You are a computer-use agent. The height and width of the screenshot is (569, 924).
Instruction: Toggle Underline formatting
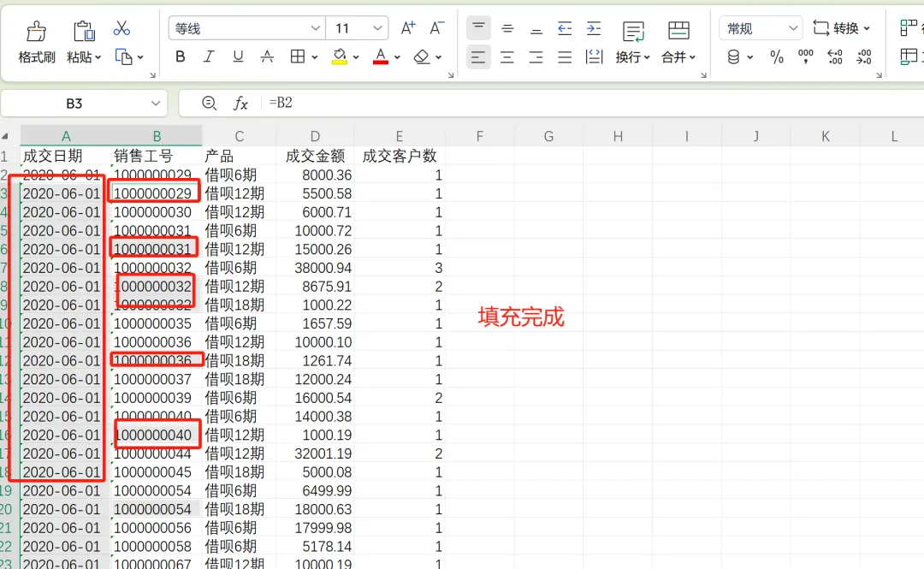238,56
